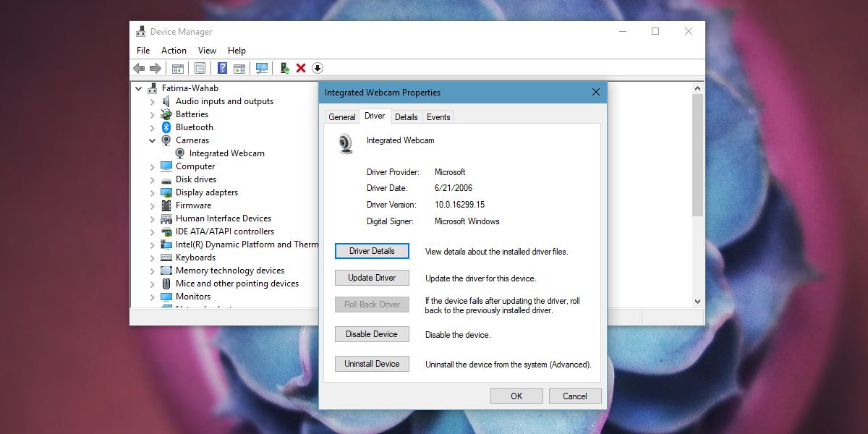The image size is (868, 434).
Task: Select the Cameras tree label
Action: [x=192, y=140]
